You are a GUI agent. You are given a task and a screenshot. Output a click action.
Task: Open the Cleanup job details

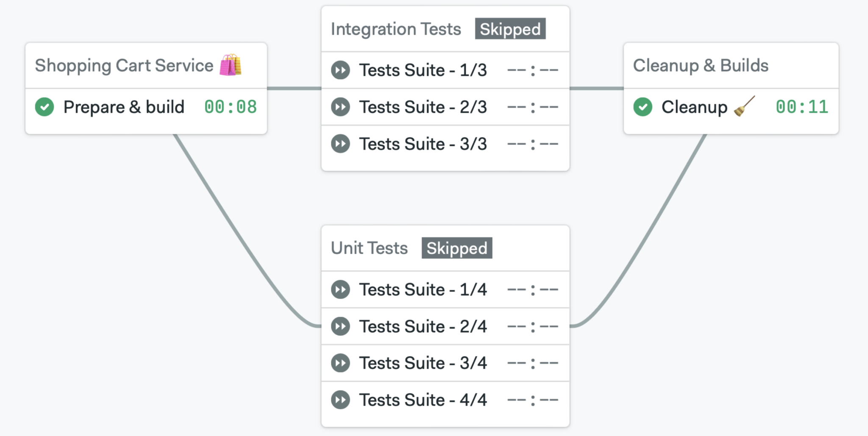click(694, 107)
